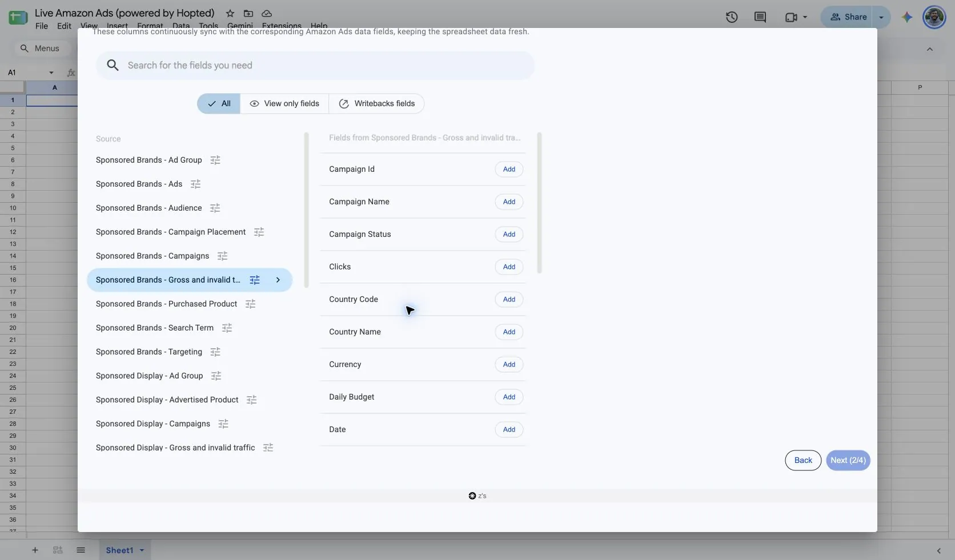Open filter icon beside Sponsored Display - Ad Group
Image resolution: width=955 pixels, height=560 pixels.
(x=216, y=376)
